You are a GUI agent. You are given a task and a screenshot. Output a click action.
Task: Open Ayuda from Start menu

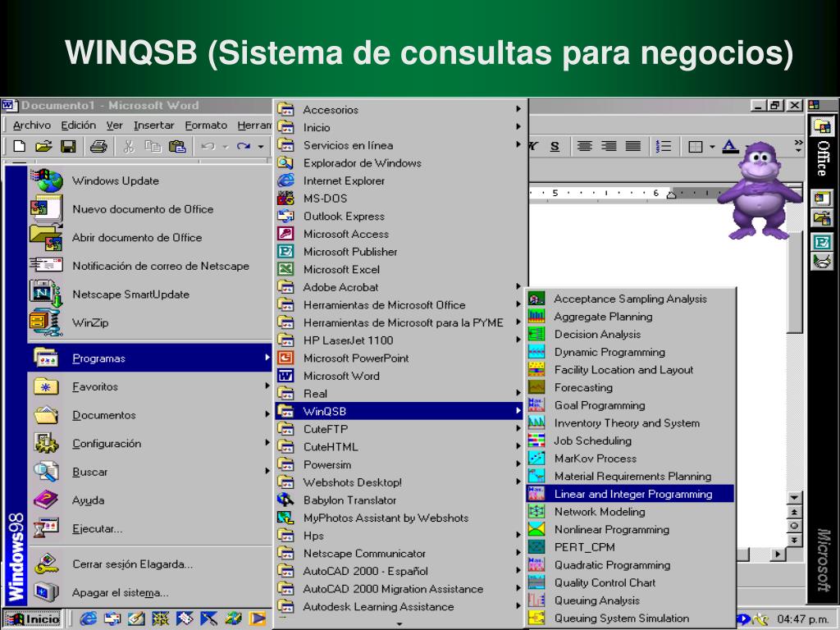[150, 500]
